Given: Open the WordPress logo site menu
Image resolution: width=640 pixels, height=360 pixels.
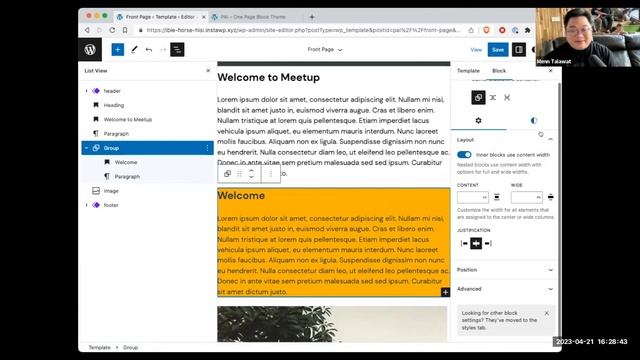Looking at the screenshot, I should pyautogui.click(x=90, y=49).
